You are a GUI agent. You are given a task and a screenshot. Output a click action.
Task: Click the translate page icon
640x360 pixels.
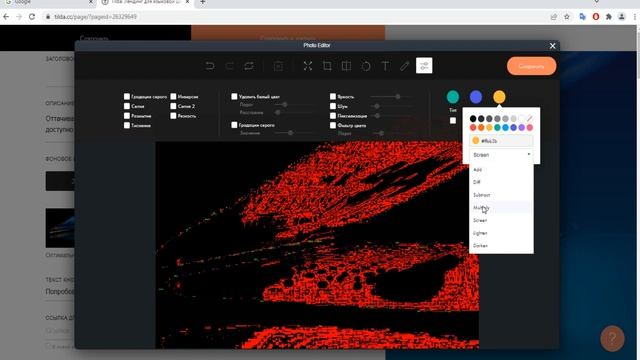point(582,17)
